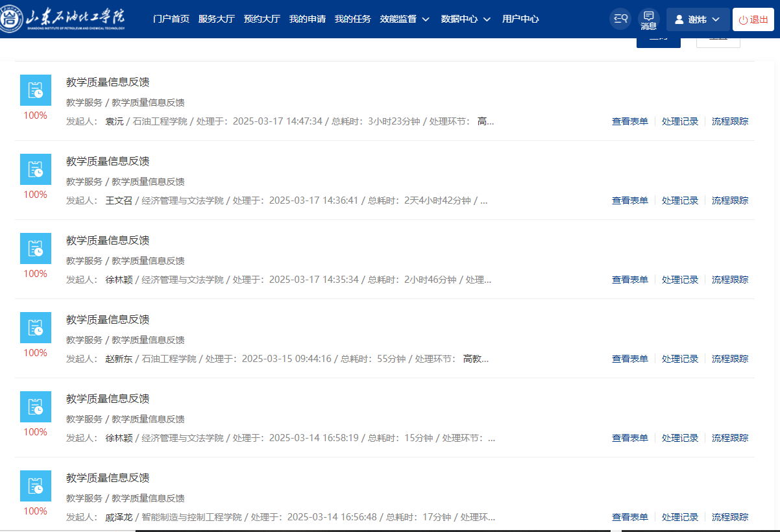Click 100% progress label under 袁沅's entry

click(x=36, y=115)
